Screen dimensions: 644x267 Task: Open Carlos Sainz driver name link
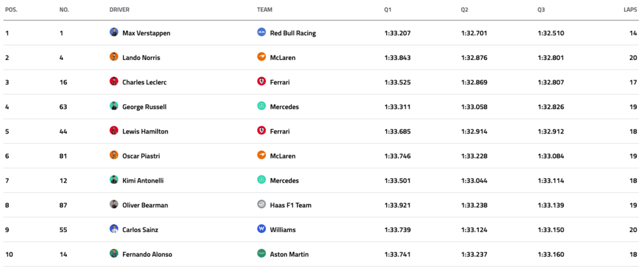(x=141, y=230)
